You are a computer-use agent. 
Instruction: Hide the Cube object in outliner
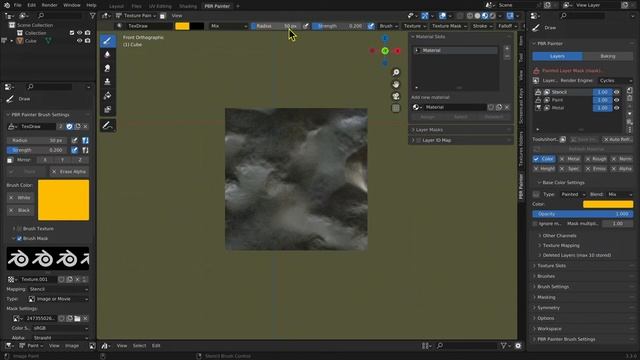tap(80, 41)
